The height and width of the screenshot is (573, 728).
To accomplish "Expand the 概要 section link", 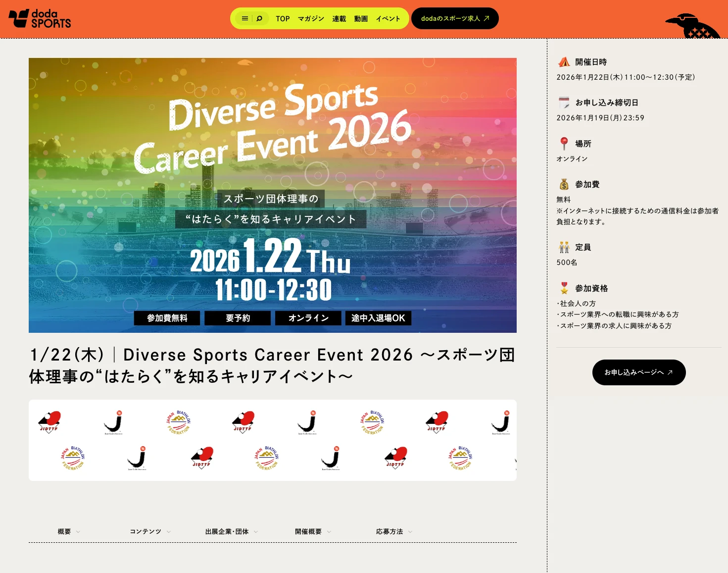I will pyautogui.click(x=68, y=531).
